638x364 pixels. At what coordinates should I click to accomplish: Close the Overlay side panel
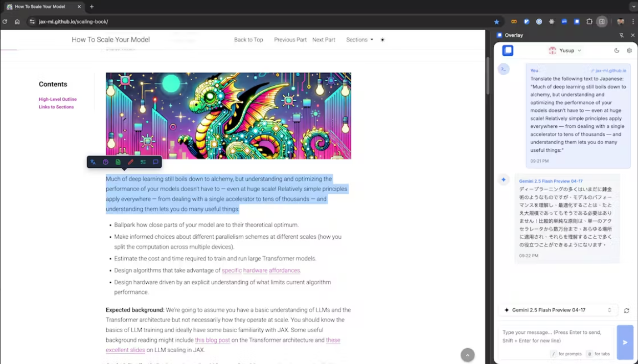632,35
